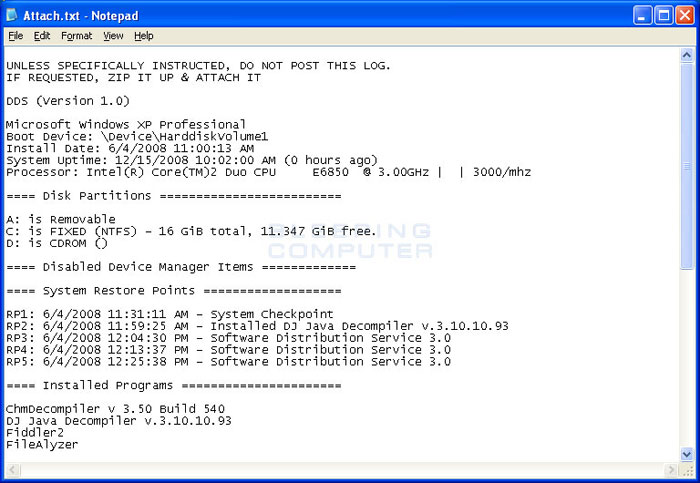Click the horizontal scrollbar right arrow
700x483 pixels.
[671, 470]
